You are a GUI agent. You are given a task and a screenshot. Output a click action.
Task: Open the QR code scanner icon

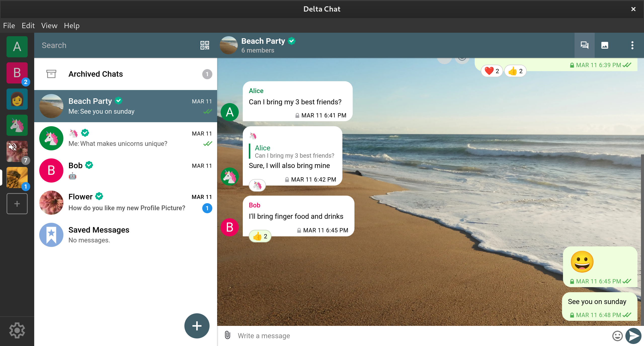point(205,45)
